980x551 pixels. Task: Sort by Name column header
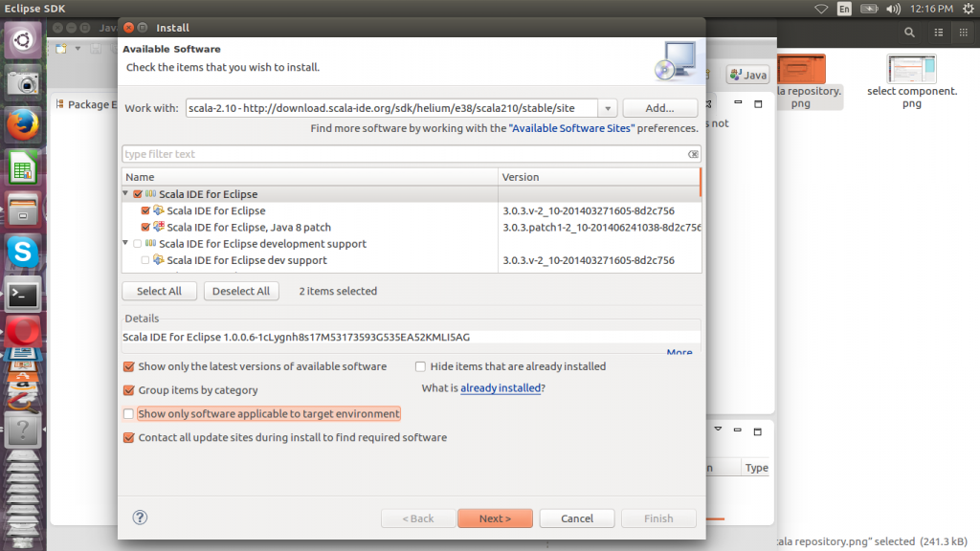click(x=310, y=177)
